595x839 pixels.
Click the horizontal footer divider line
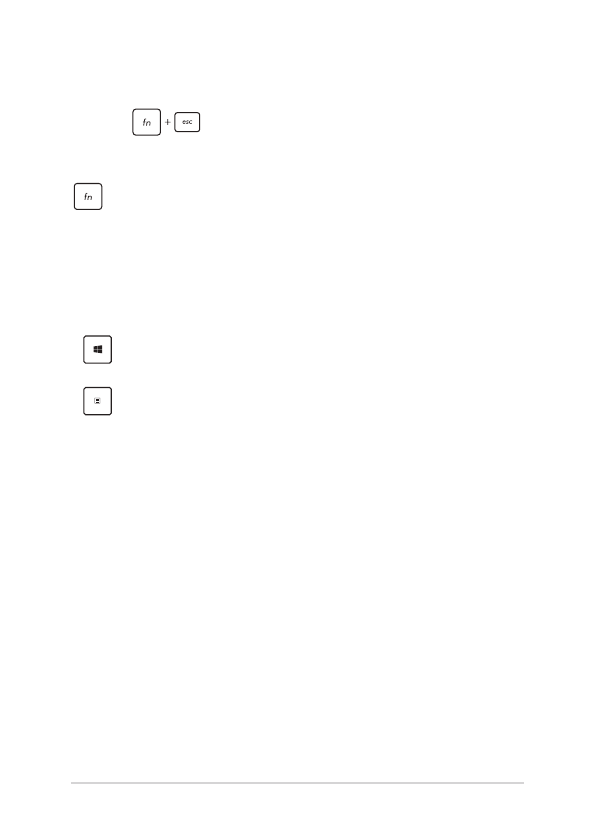click(298, 783)
